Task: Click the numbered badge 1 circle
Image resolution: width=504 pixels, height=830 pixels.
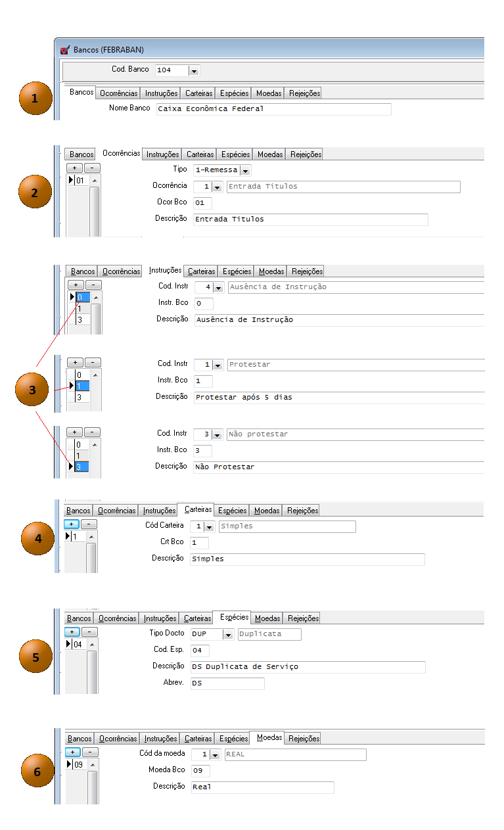Action: coord(34,99)
